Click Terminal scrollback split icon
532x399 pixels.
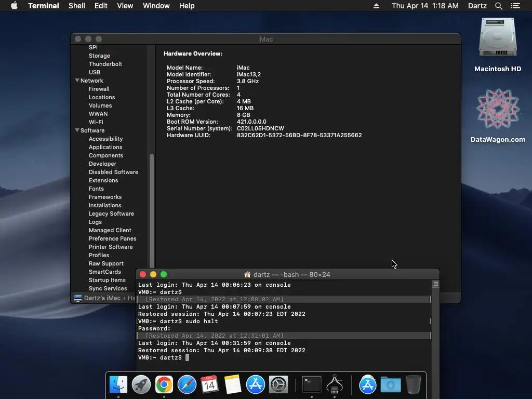(436, 284)
